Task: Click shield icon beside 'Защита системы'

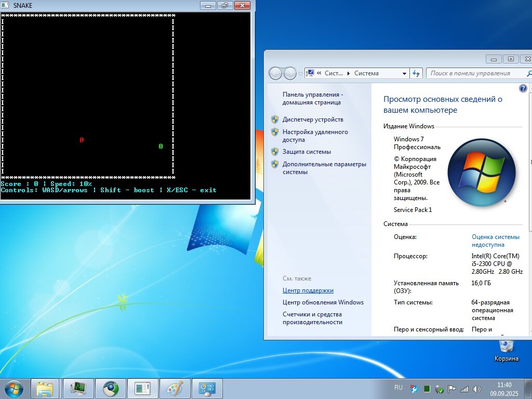Action: click(x=275, y=152)
